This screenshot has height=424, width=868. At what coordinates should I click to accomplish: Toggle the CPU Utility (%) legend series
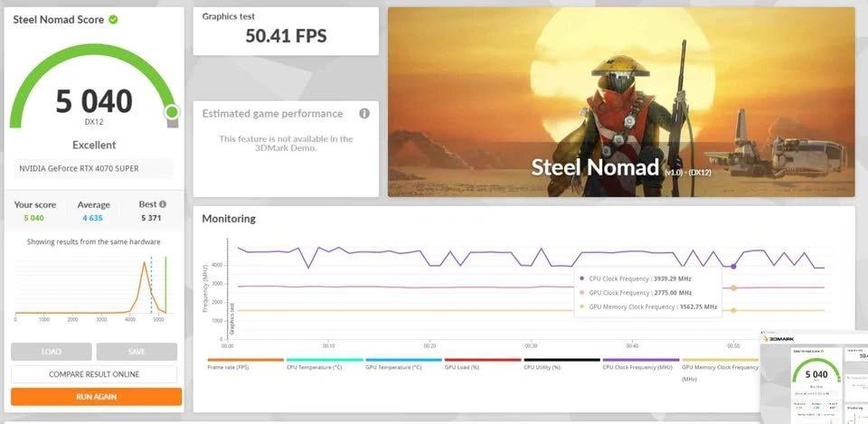561,363
